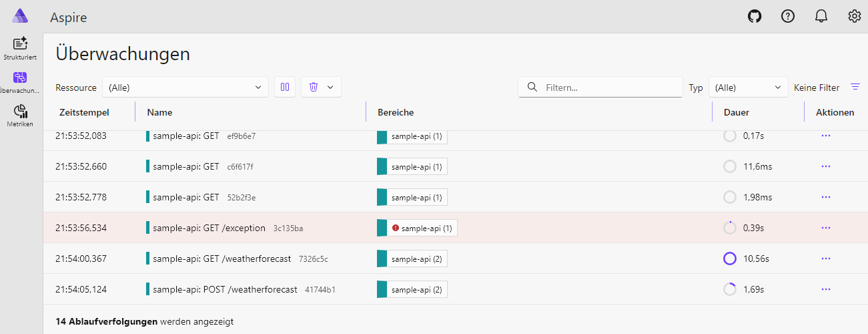Screen dimensions: 868x334
Task: Click duration ring for 1,98ms trace
Action: pos(730,197)
